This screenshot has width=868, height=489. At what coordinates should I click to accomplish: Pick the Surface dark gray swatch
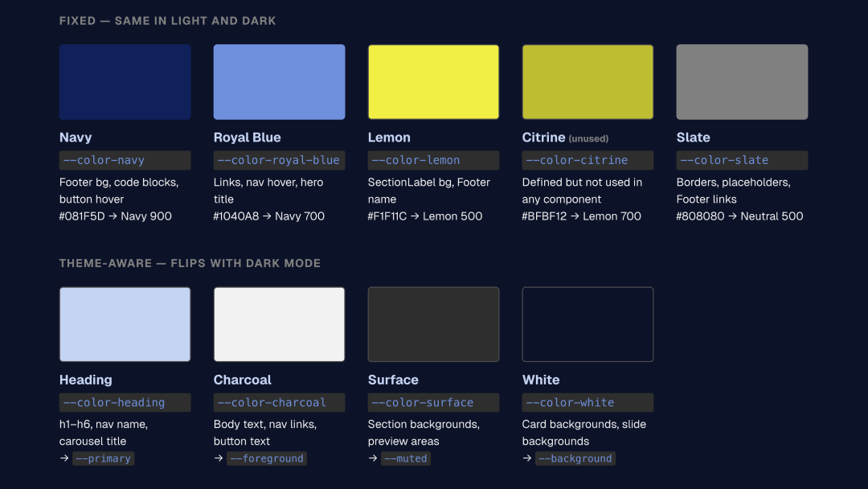(433, 324)
